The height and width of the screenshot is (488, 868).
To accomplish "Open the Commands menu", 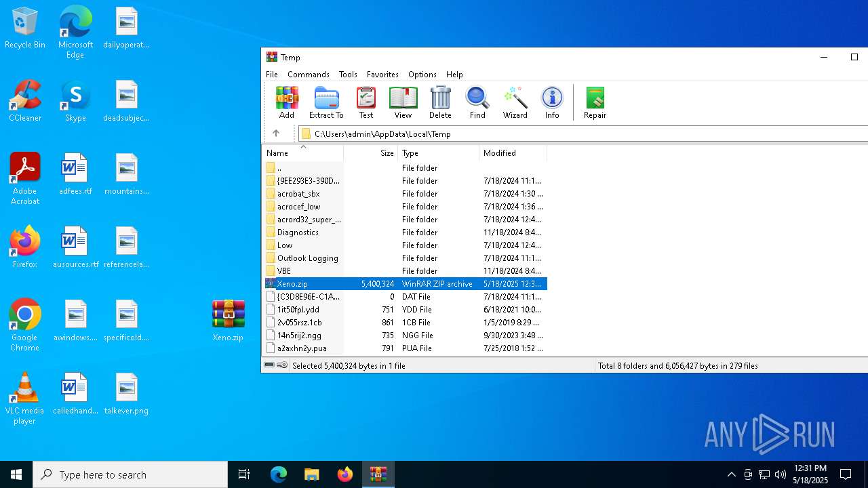I will coord(309,75).
